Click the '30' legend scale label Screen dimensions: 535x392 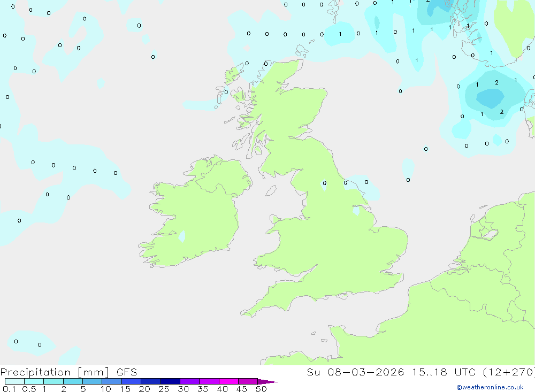(183, 389)
